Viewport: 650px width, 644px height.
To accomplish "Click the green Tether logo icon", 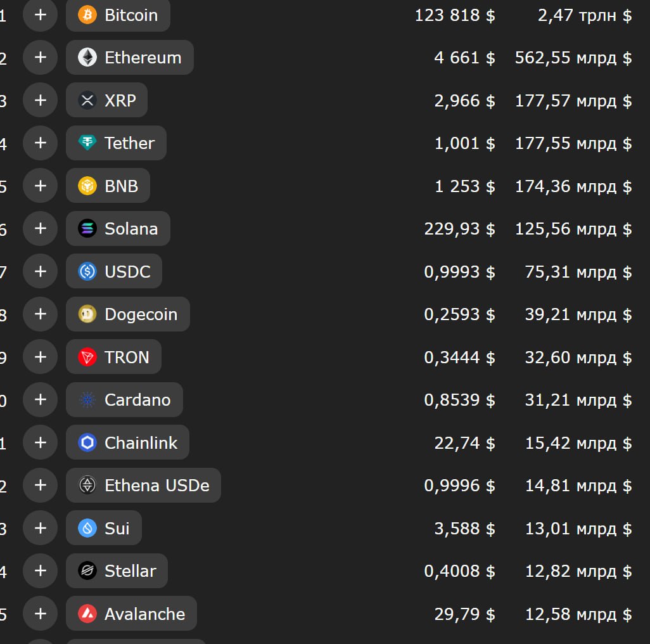I will [x=87, y=143].
